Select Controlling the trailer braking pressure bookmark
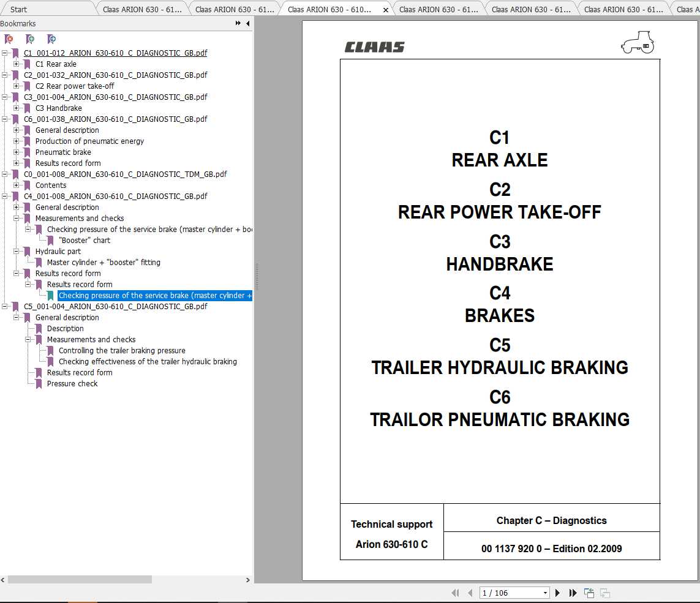Screen dimensions: 700x603 point(122,350)
